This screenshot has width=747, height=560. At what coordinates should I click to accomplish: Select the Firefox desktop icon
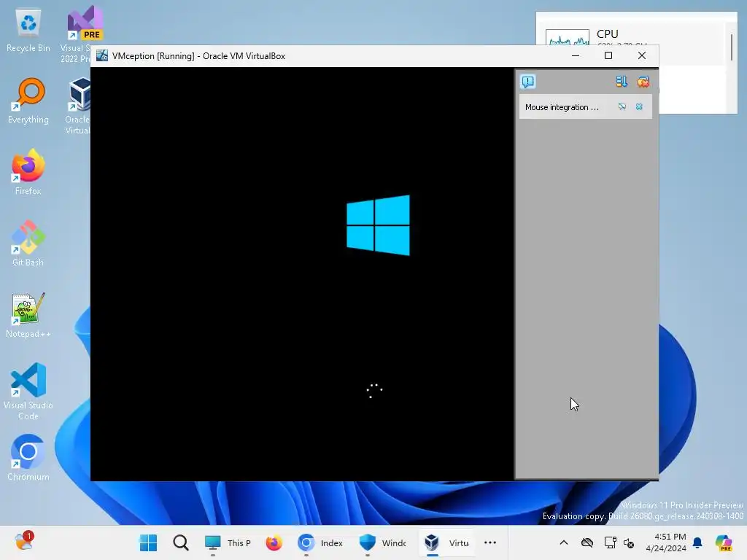(x=28, y=172)
